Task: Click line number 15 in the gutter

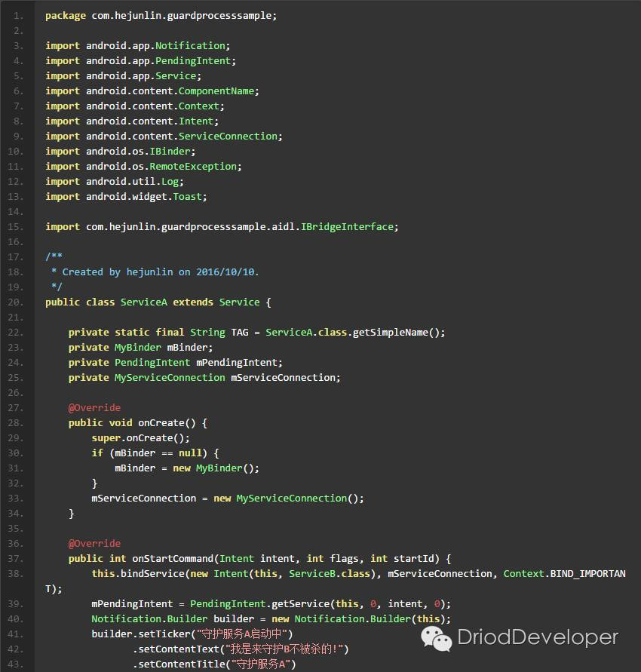Action: pyautogui.click(x=15, y=227)
